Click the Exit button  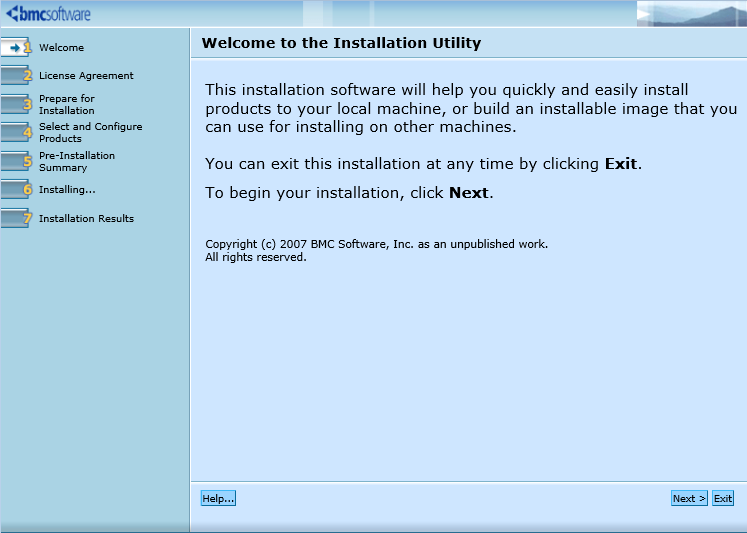723,498
